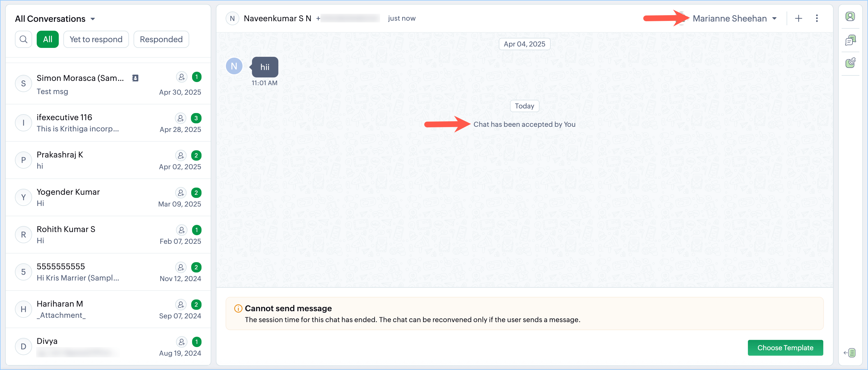Click assign agent icon for Prakashraj K

[x=181, y=155]
